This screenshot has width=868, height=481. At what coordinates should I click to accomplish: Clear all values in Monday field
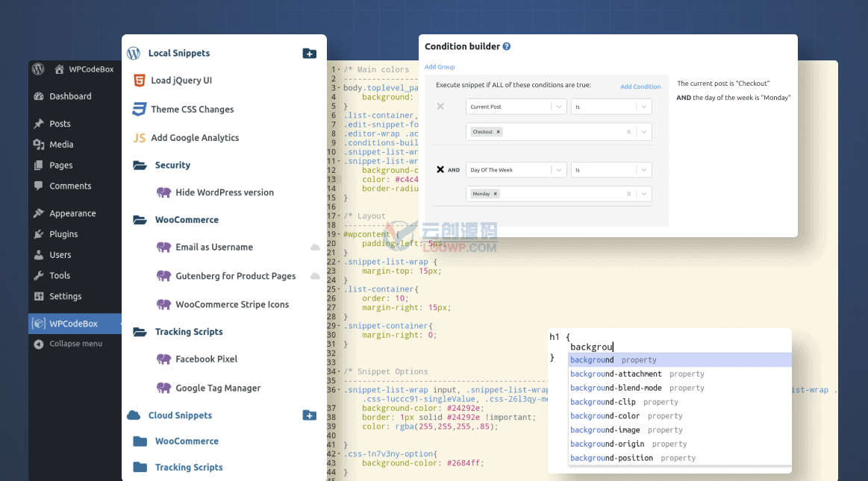tap(628, 193)
